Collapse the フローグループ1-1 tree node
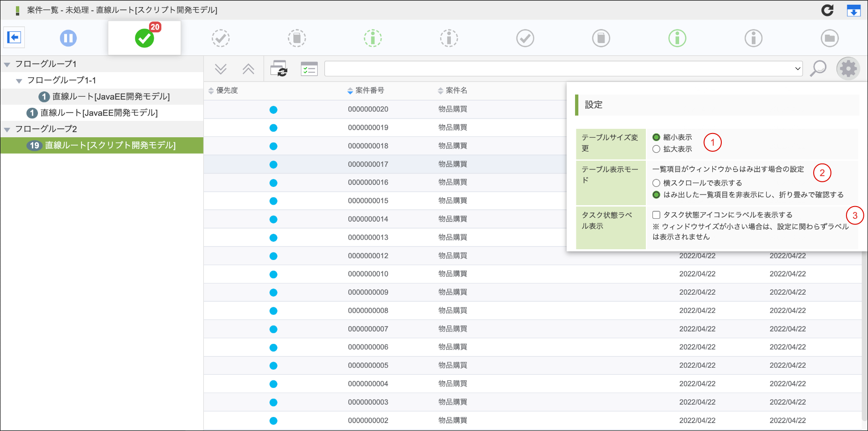Image resolution: width=868 pixels, height=431 pixels. coord(19,81)
